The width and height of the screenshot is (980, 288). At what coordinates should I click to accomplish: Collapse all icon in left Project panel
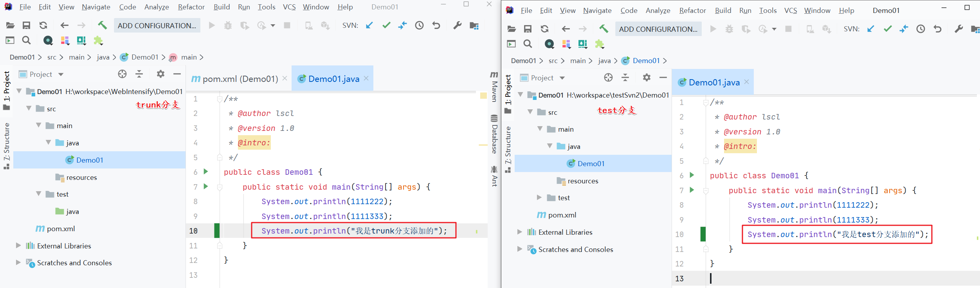[x=139, y=74]
